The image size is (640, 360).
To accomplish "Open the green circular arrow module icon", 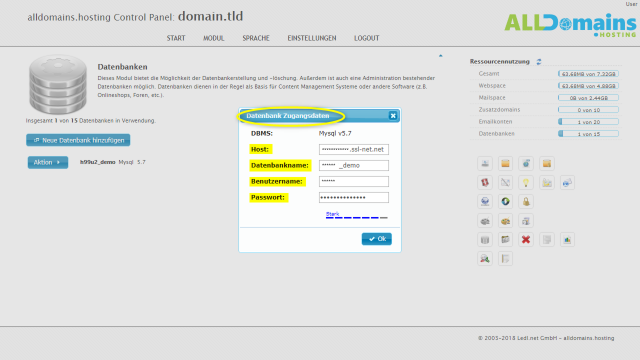I will (505, 201).
